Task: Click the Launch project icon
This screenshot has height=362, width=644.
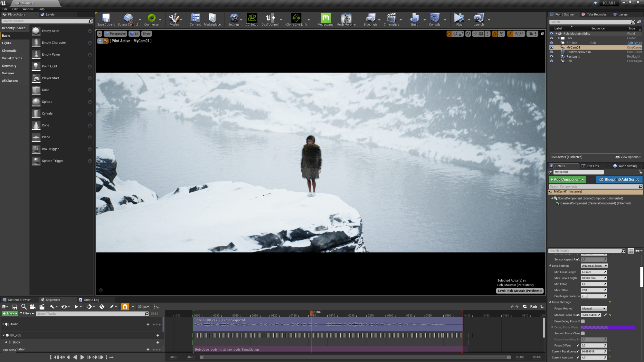Action: tap(478, 19)
